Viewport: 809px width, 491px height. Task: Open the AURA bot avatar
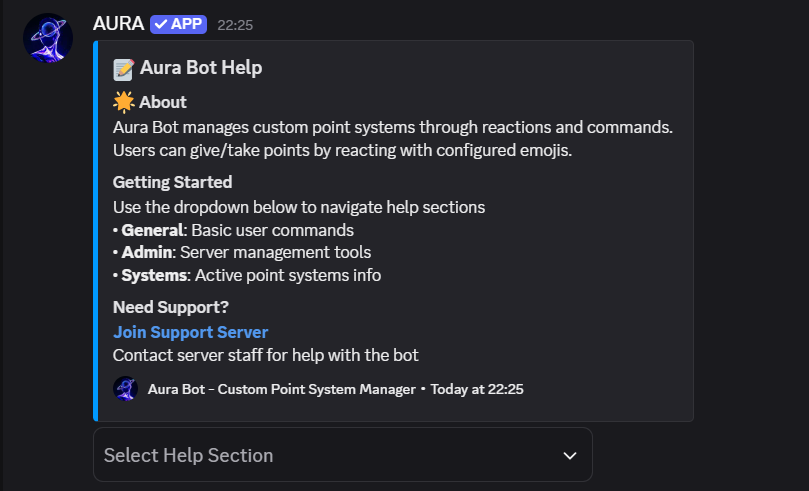pyautogui.click(x=48, y=38)
